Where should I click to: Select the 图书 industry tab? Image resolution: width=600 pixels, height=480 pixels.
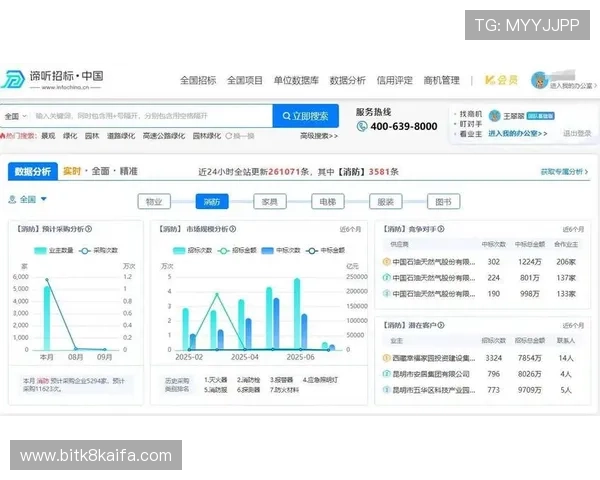point(443,202)
